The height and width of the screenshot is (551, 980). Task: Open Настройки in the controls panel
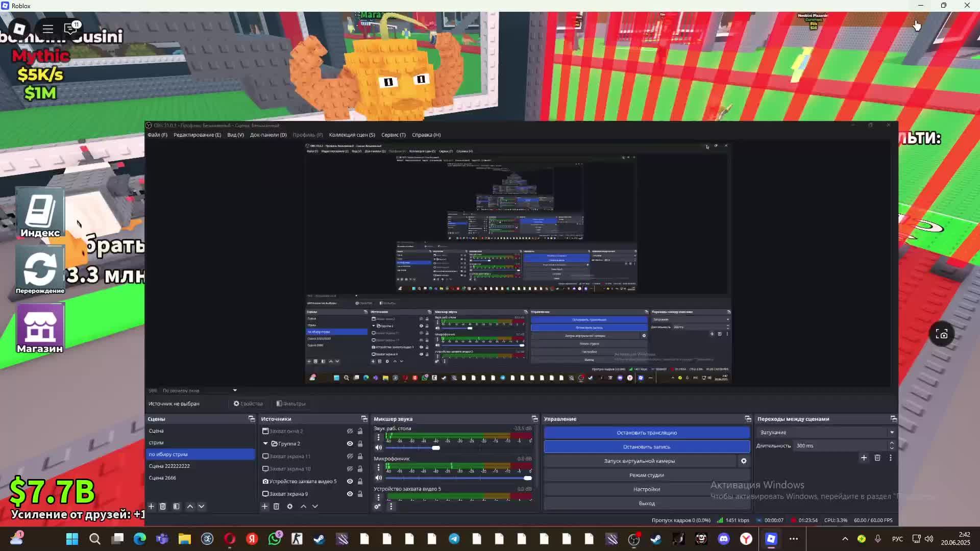647,489
